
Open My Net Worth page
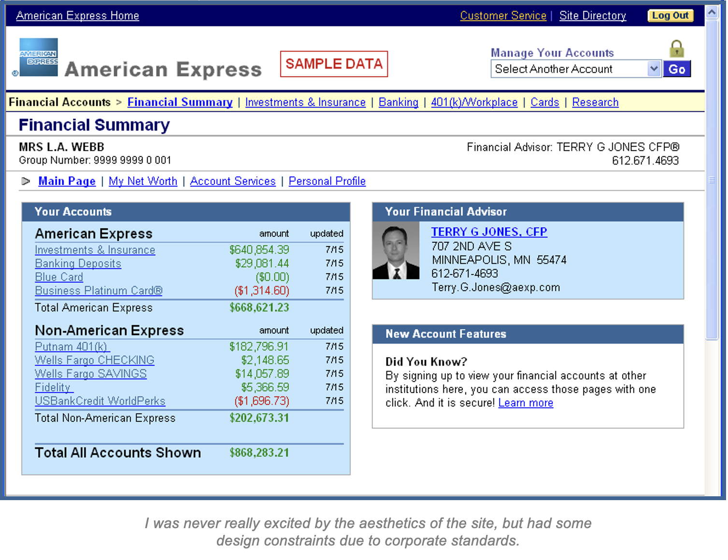(x=143, y=182)
